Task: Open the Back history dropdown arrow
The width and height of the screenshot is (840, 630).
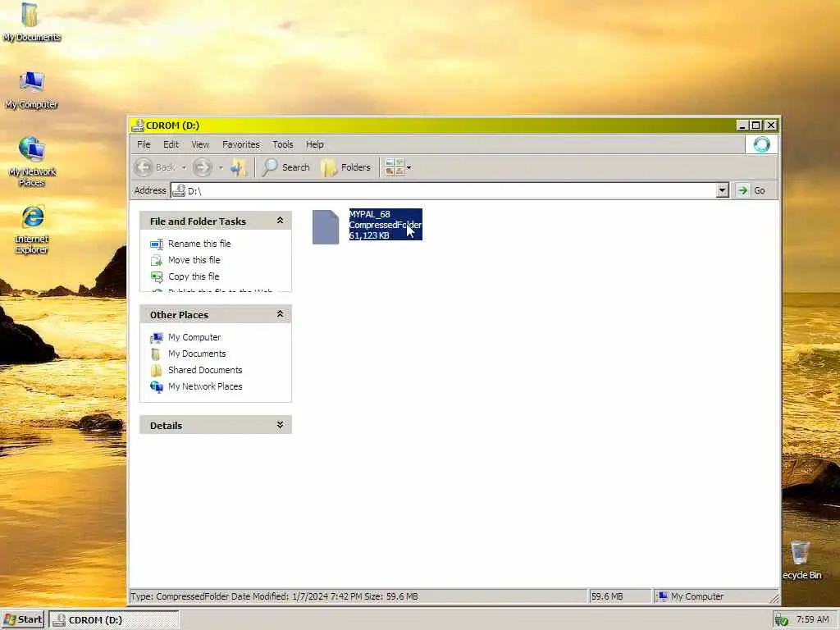Action: point(184,167)
